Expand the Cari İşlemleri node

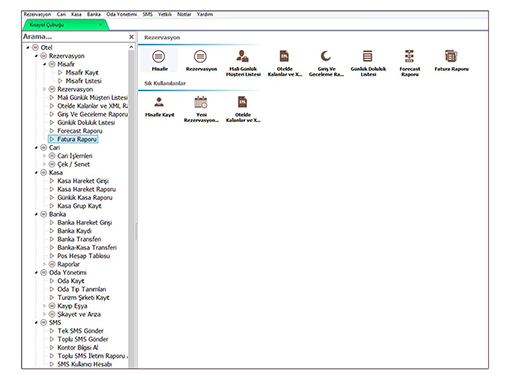click(x=44, y=156)
